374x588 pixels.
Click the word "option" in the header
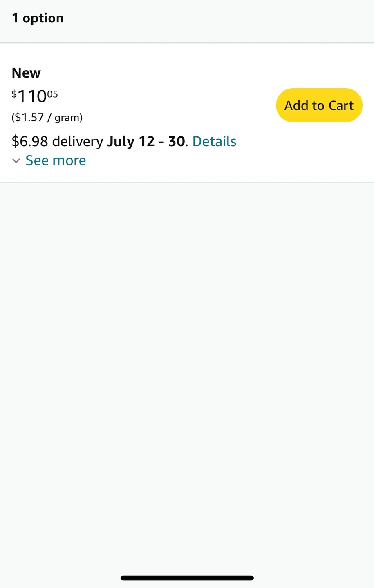[43, 18]
